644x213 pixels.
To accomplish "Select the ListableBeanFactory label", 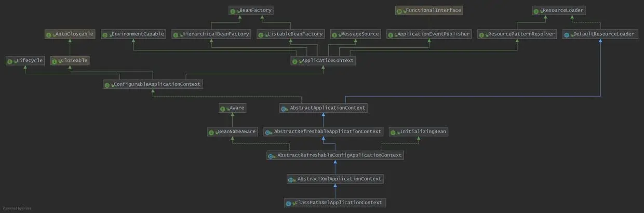I will point(295,34).
